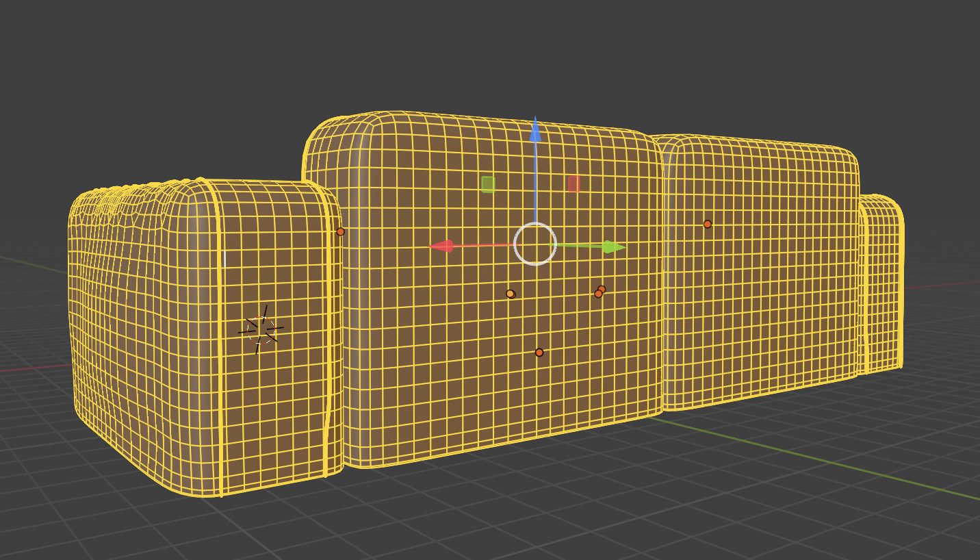Click the lowest origin dot on center cushion
This screenshot has width=980, height=560.
pos(539,353)
